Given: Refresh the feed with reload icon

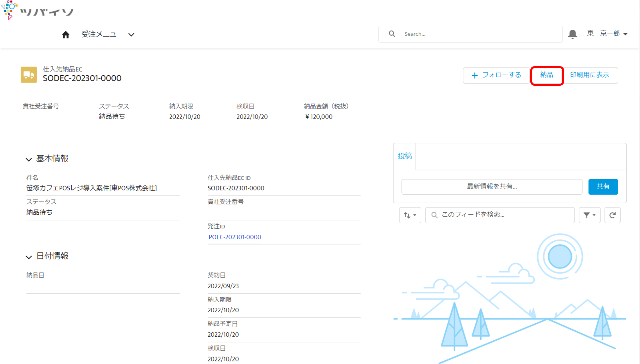Looking at the screenshot, I should point(612,215).
